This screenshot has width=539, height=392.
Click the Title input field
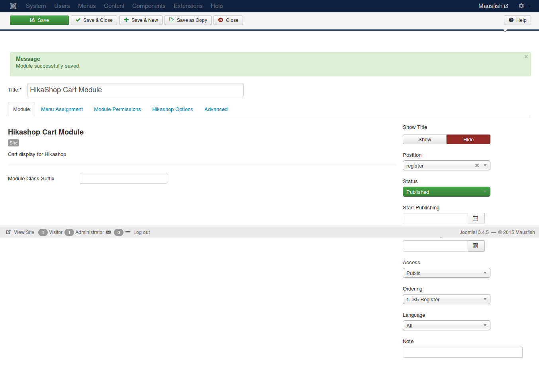(135, 90)
